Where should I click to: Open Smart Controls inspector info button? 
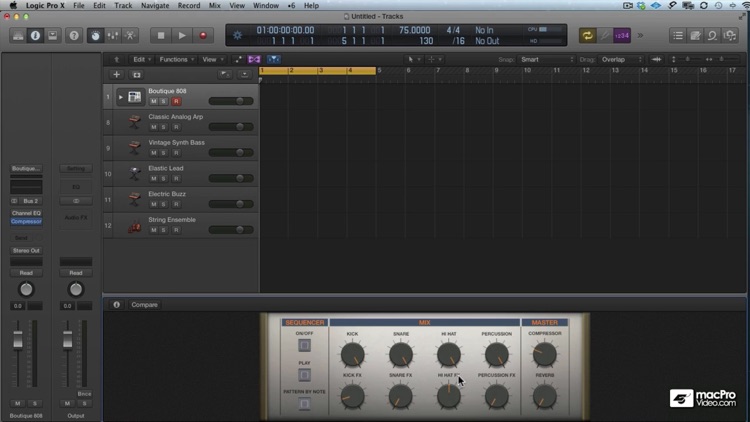(116, 305)
